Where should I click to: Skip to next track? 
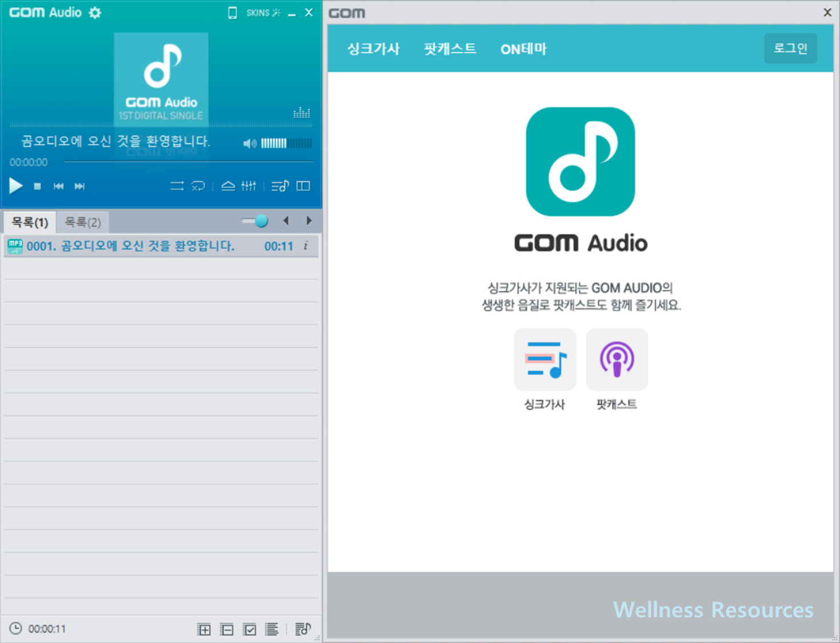click(79, 186)
